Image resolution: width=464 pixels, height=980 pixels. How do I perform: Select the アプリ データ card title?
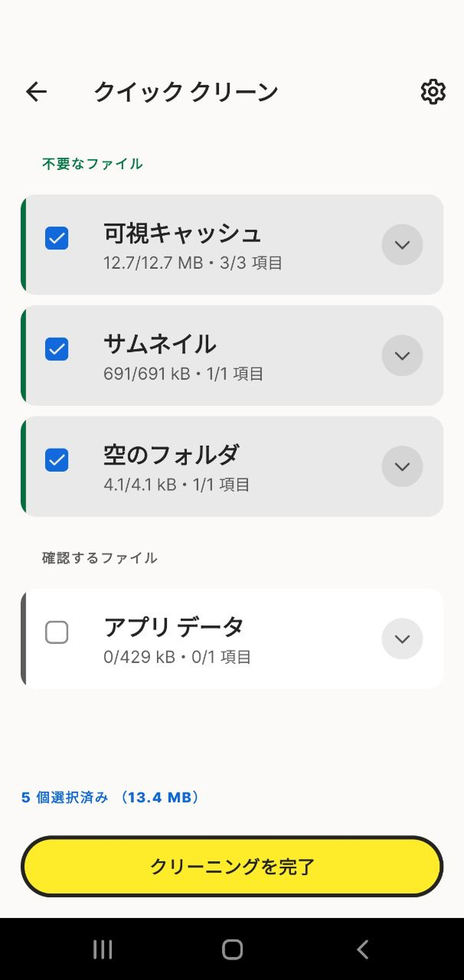(x=174, y=627)
